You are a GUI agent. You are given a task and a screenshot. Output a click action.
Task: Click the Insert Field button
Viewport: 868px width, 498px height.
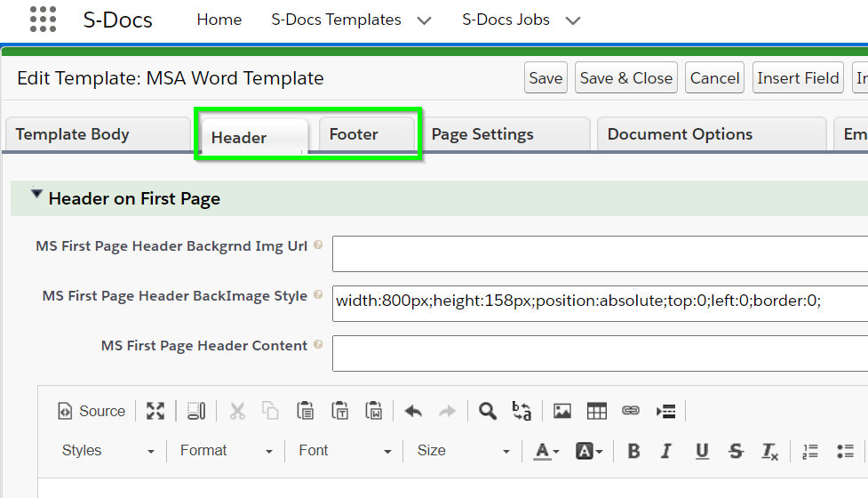coord(798,78)
